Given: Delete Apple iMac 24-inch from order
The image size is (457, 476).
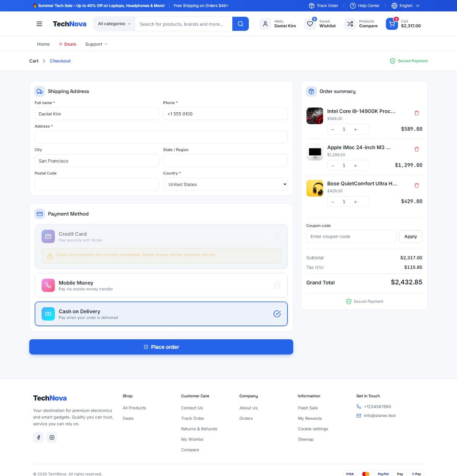Looking at the screenshot, I should tap(417, 149).
